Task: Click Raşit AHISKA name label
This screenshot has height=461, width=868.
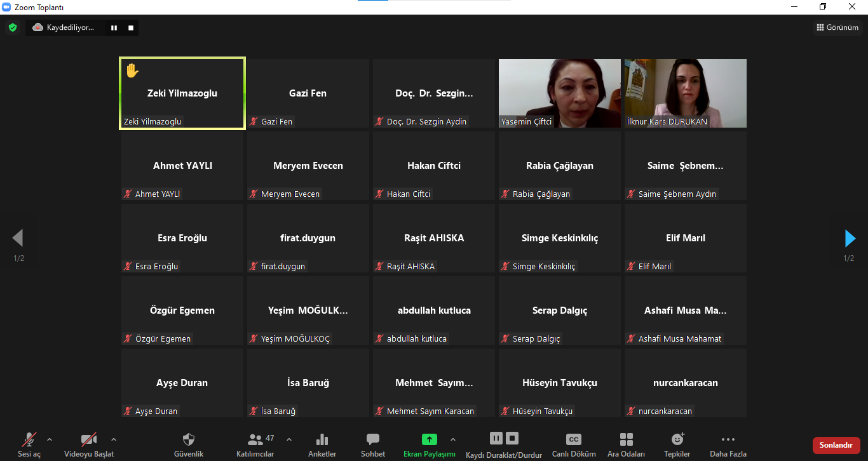Action: tap(410, 266)
